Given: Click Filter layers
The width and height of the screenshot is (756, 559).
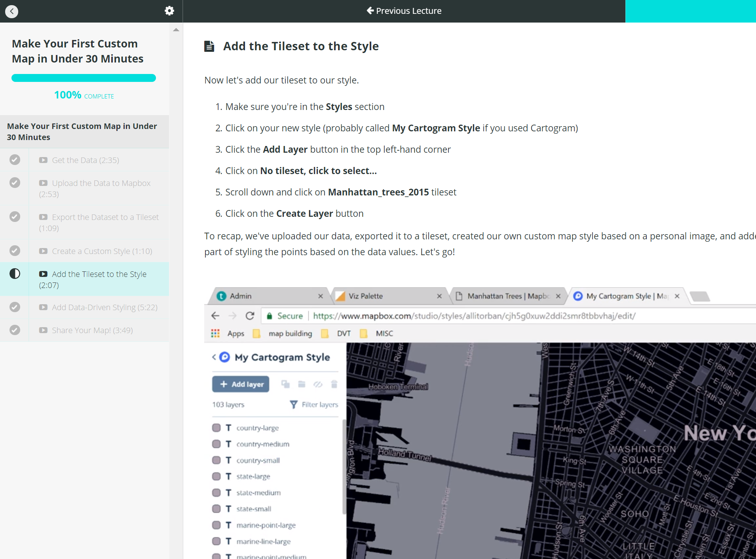Looking at the screenshot, I should (314, 404).
